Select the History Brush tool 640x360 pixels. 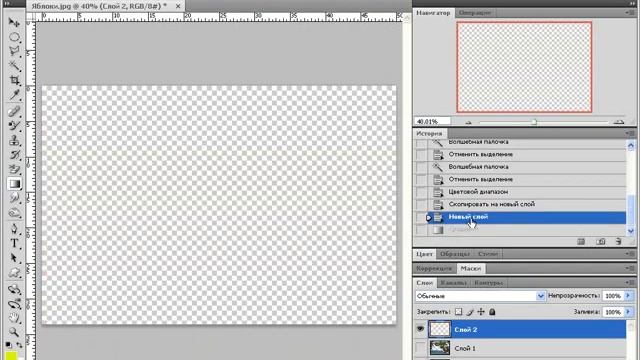(14, 155)
